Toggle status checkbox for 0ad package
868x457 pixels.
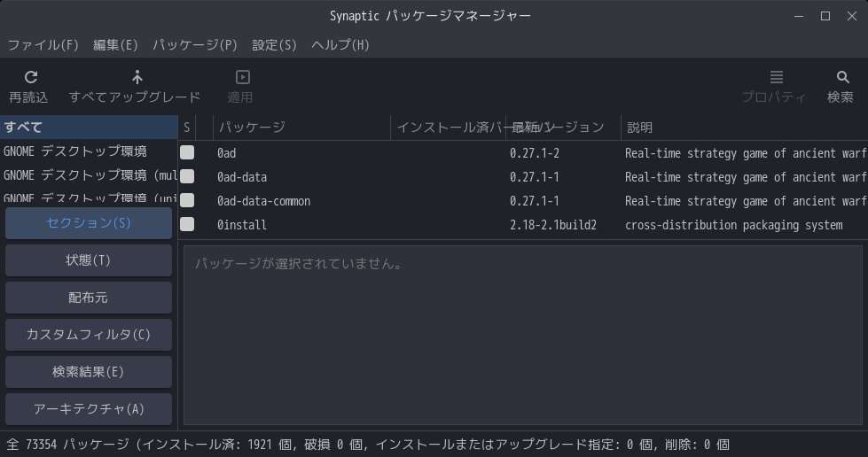187,152
